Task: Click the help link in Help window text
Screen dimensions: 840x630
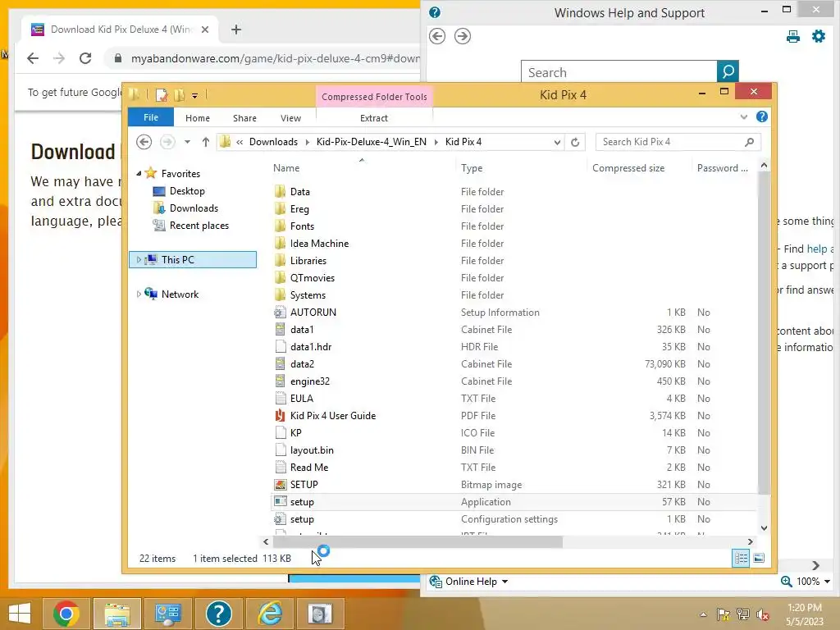Action: pyautogui.click(x=816, y=249)
